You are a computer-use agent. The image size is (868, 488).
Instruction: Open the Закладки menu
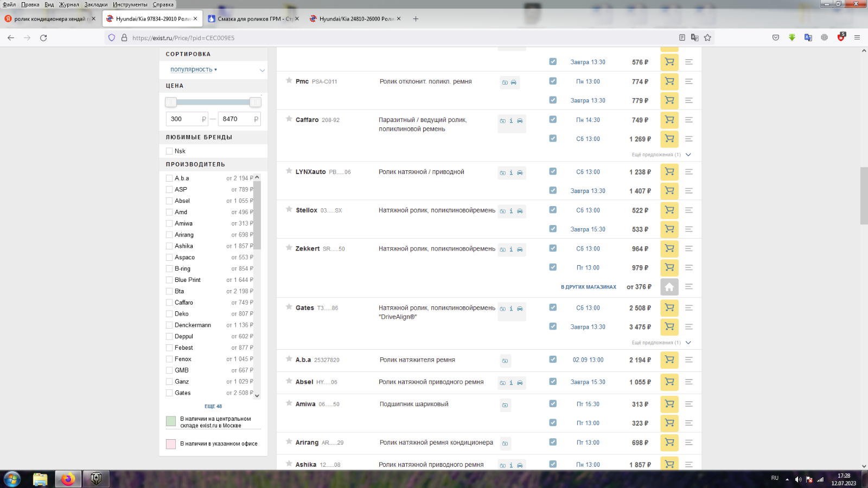[x=96, y=4]
